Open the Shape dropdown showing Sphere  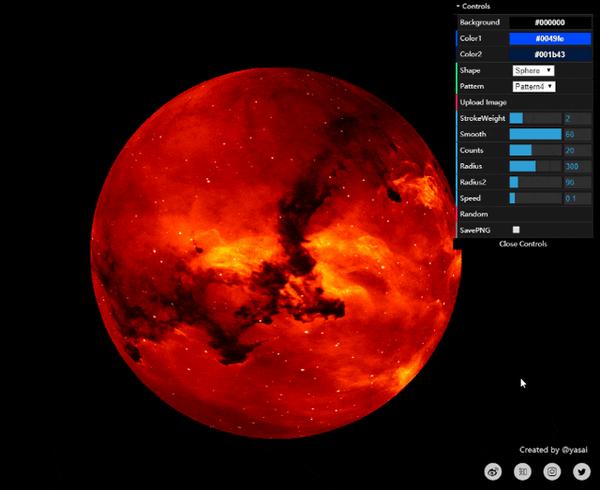533,70
